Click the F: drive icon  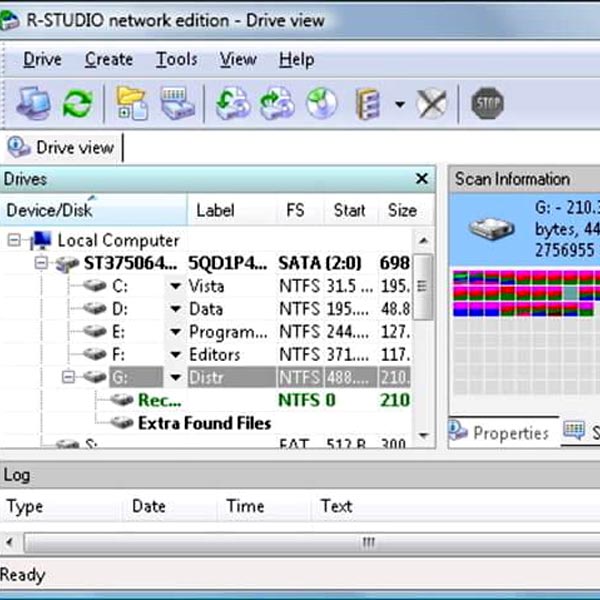coord(95,354)
